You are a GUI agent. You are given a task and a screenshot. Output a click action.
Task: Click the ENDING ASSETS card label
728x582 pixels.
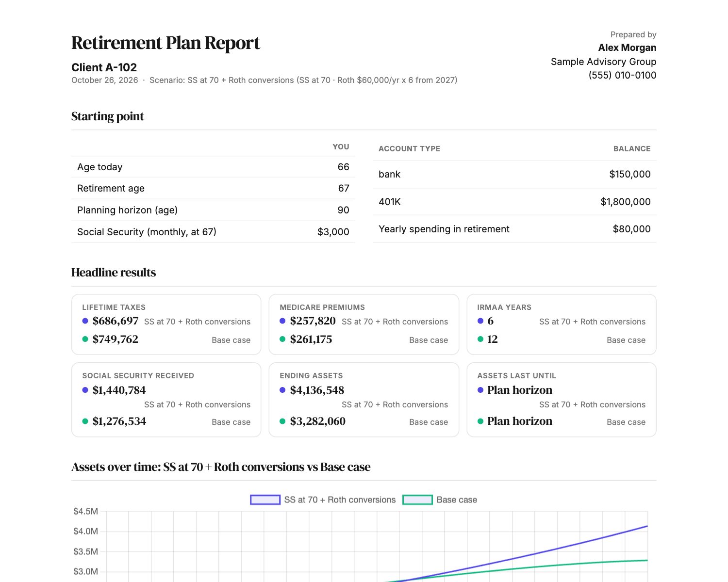click(311, 376)
